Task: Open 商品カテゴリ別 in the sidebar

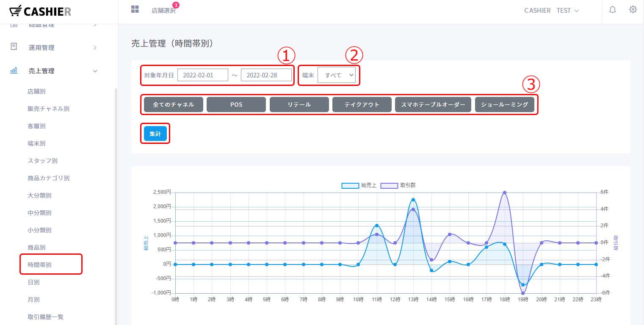Action: coord(49,178)
